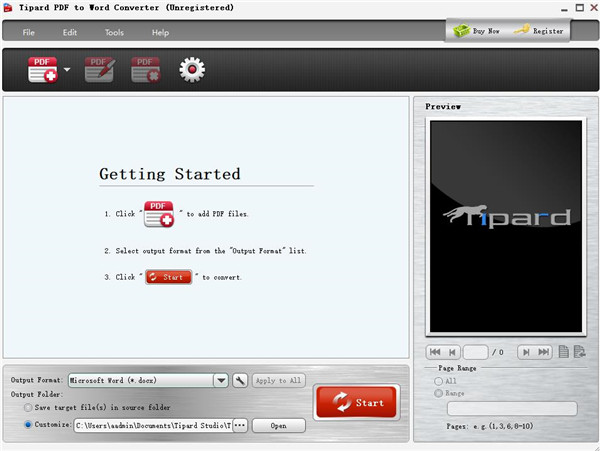Minimize the converter window

pos(564,9)
